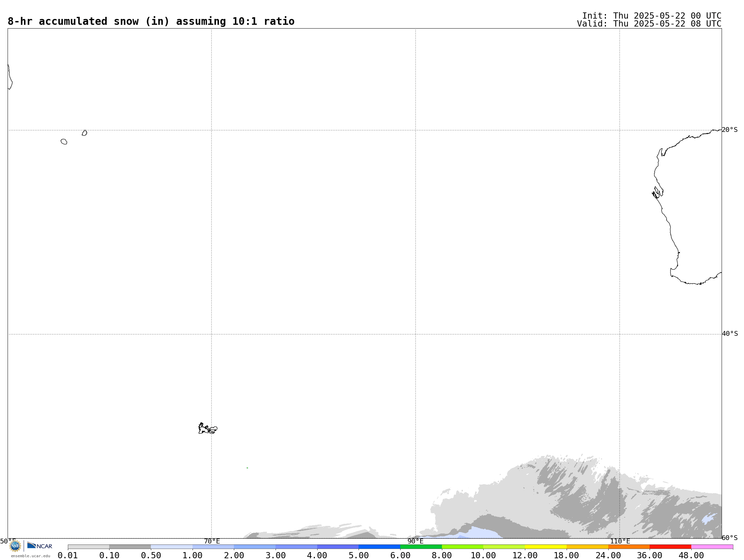744x560 pixels.
Task: Choose the 5.00–6.00 bright blue legend swatch
Action: coord(380,547)
